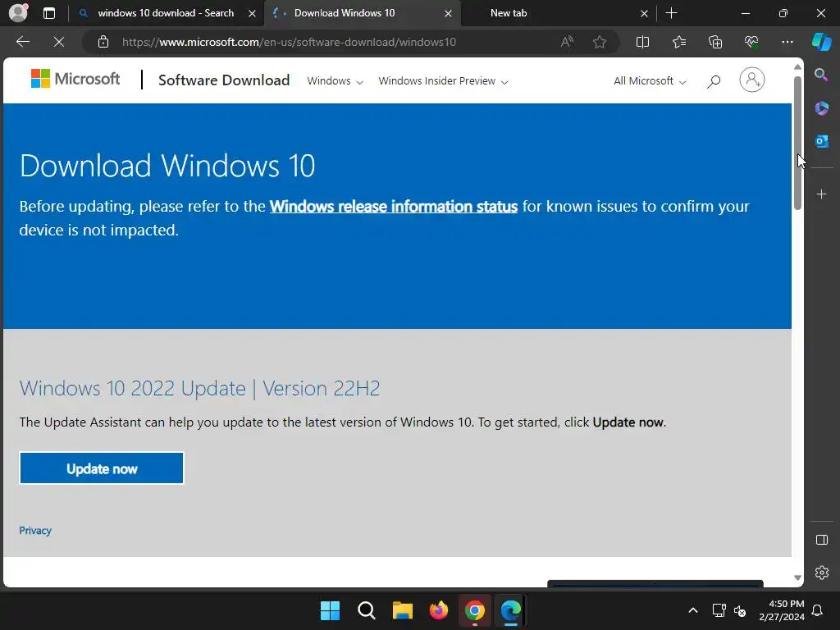The width and height of the screenshot is (840, 630).
Task: Close the Download Windows 10 tab
Action: 449,13
